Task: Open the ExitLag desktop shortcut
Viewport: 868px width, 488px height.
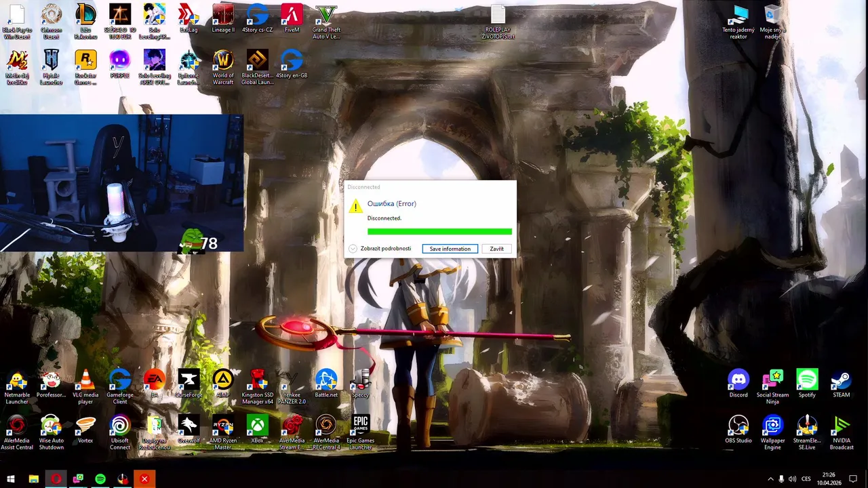Action: pyautogui.click(x=189, y=19)
